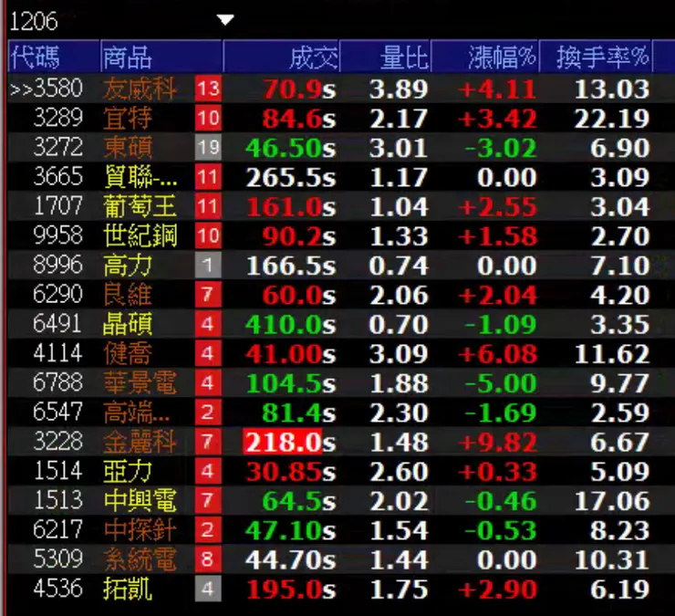Select stock name 拓凱

pyautogui.click(x=128, y=589)
